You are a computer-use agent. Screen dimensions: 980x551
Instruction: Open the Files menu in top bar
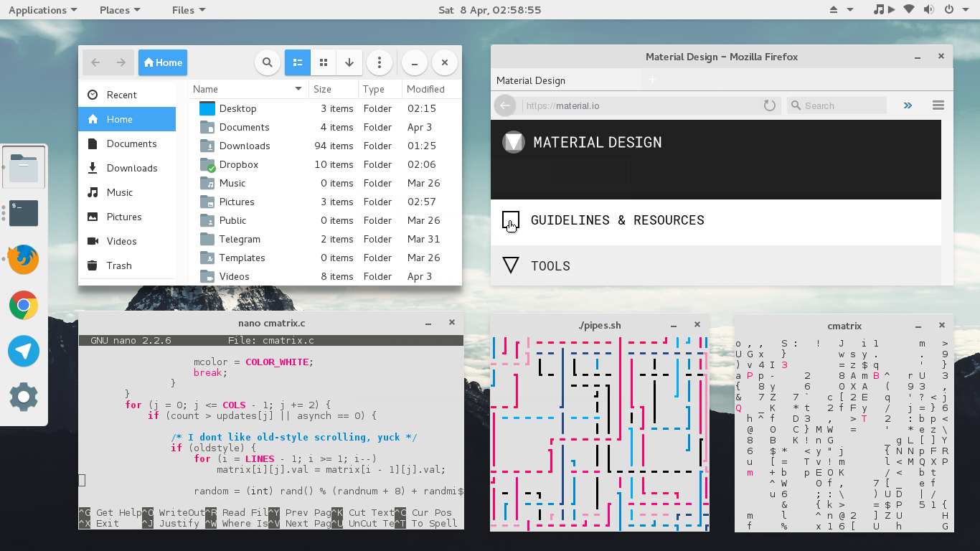189,10
